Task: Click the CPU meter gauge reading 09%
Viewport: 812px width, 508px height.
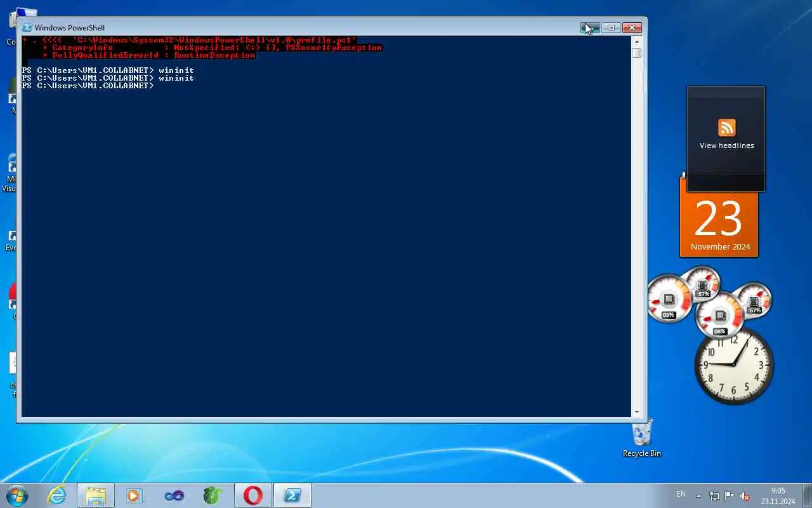Action: (669, 298)
